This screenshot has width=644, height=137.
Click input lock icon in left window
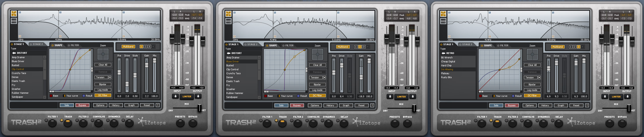pos(175,96)
